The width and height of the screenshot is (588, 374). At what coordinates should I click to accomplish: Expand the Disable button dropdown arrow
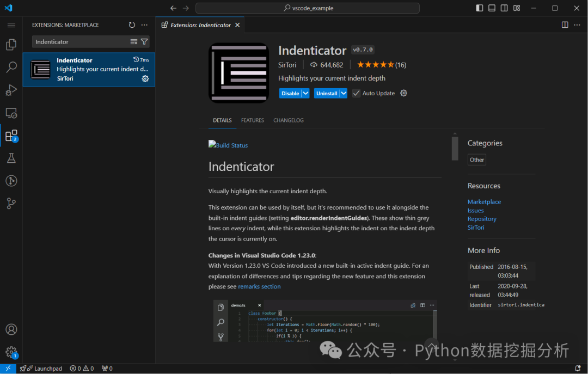click(305, 94)
